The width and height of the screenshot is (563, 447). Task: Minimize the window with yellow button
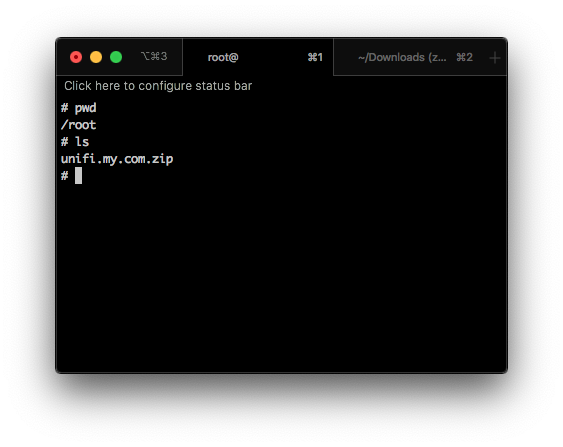click(96, 57)
